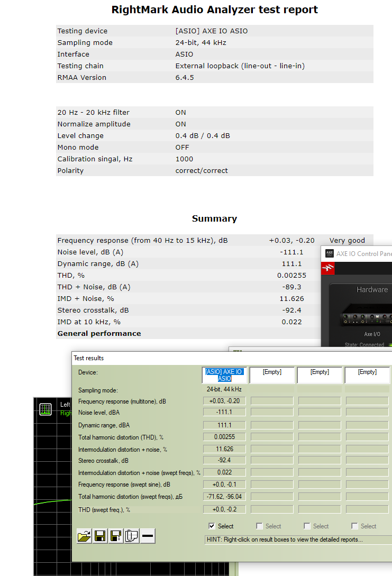Click Level change value '0.4 dB / 0.4 dB'
The image size is (392, 576).
203,135
